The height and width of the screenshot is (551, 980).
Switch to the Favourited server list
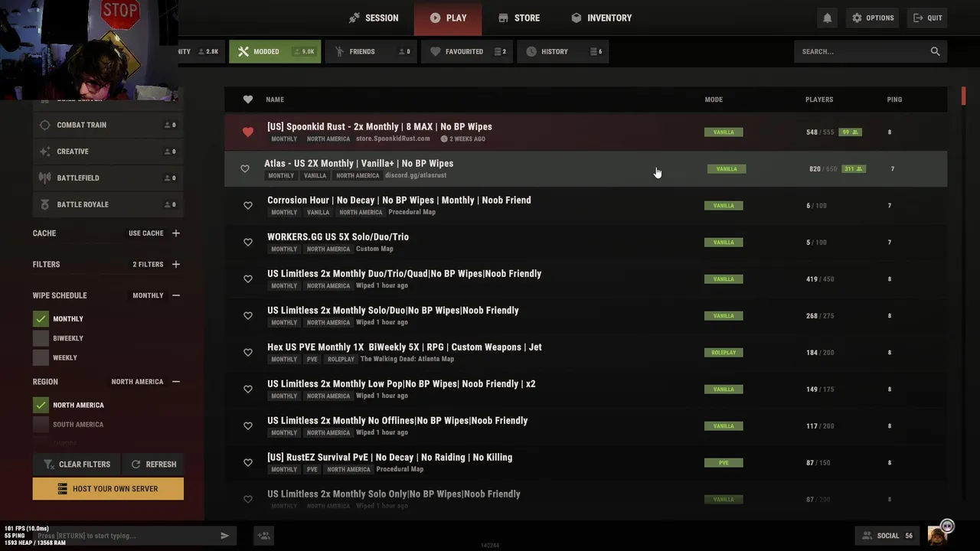465,51
